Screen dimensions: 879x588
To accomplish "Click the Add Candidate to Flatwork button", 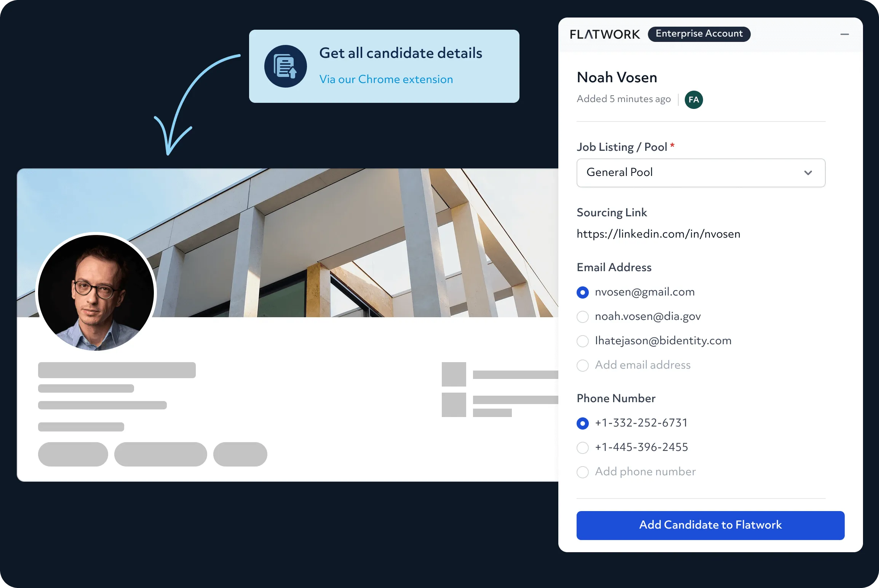I will [x=710, y=525].
